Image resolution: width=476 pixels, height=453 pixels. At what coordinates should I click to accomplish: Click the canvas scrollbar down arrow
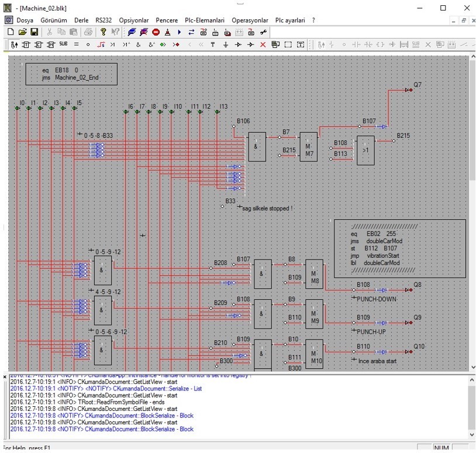point(473,368)
